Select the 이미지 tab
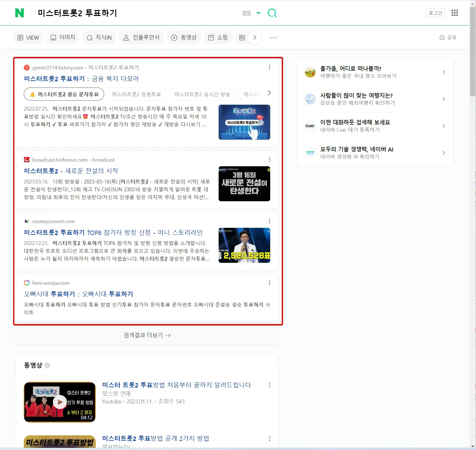 tap(63, 37)
